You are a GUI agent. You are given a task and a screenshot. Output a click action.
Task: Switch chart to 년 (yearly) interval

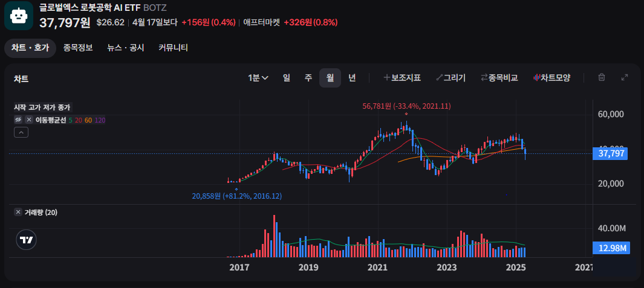[352, 78]
